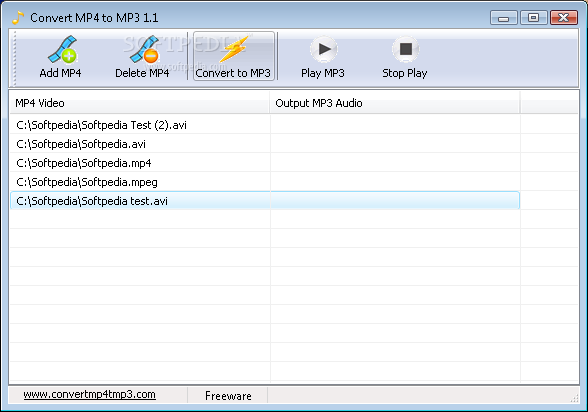The image size is (588, 412).
Task: Click the Stop Play button
Action: [405, 56]
